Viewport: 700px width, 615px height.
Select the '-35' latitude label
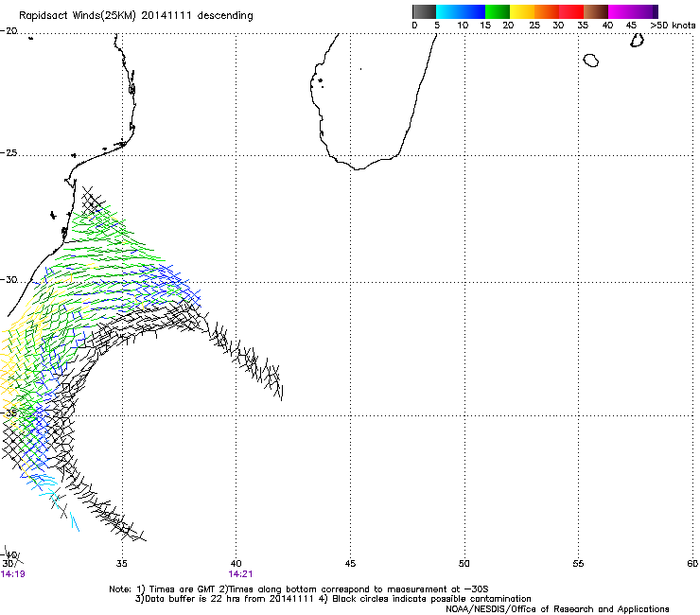point(9,413)
